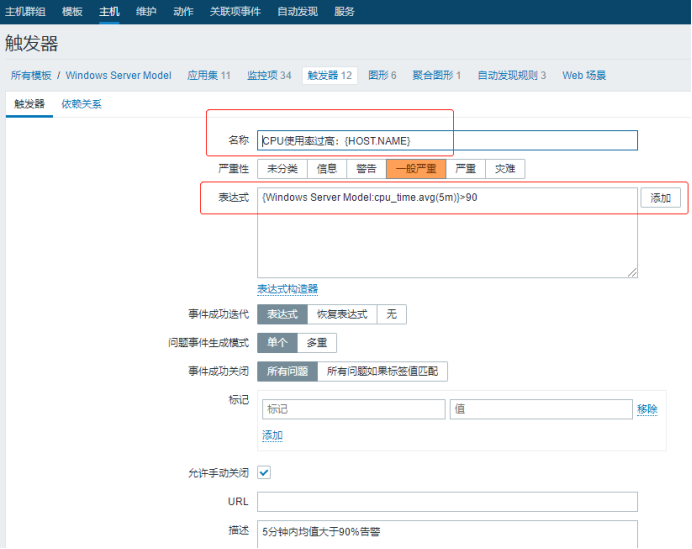Screen dimensions: 692x549
Task: Select the 主机 menu item
Action: [x=109, y=11]
